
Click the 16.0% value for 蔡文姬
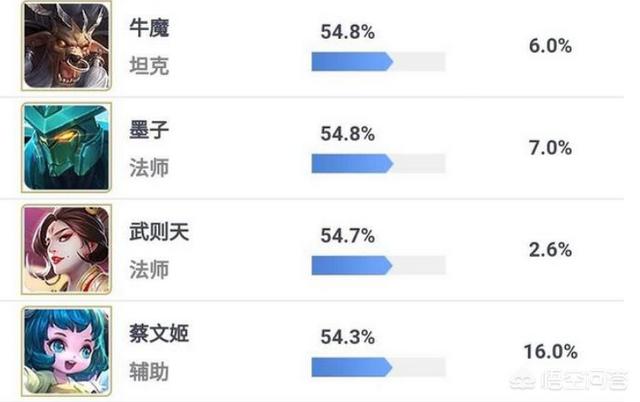click(x=550, y=352)
